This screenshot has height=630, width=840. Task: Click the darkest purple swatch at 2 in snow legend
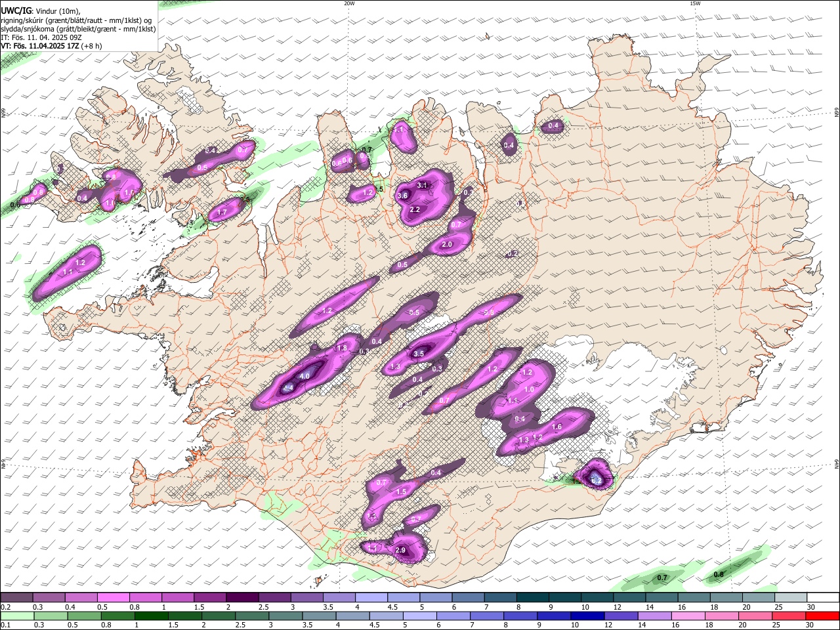pos(242,597)
